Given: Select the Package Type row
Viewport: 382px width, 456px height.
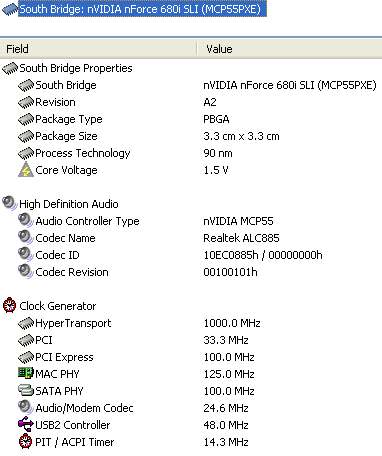Looking at the screenshot, I should click(x=191, y=119).
